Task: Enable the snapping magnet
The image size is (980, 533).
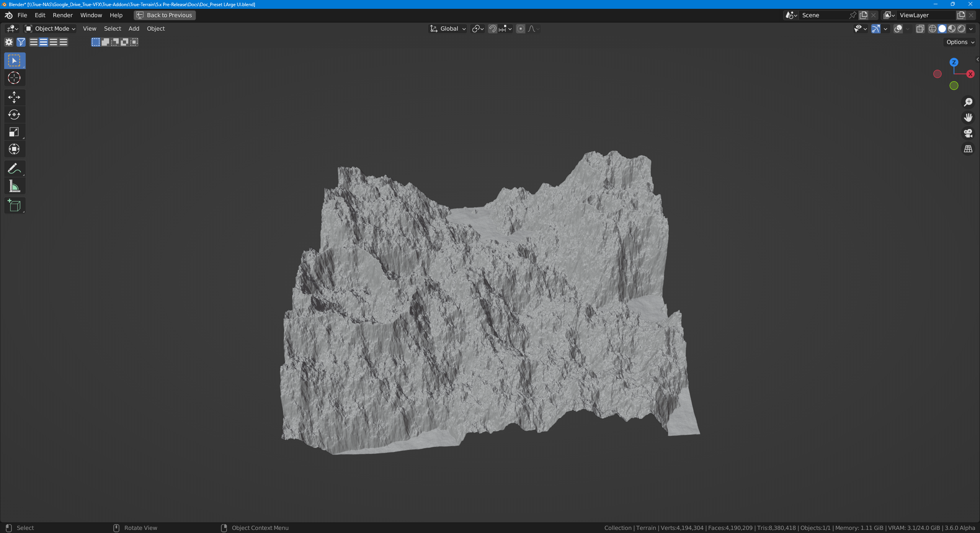Action: click(x=493, y=29)
